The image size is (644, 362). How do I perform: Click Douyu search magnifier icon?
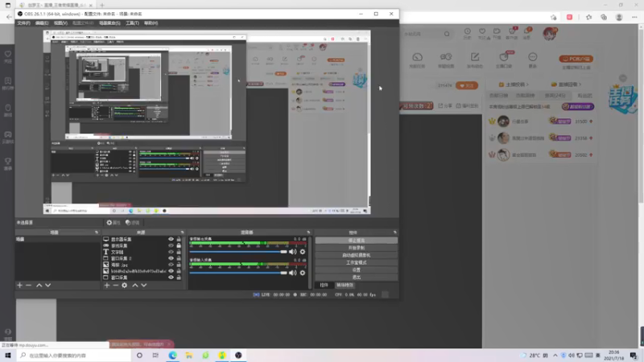point(447,34)
